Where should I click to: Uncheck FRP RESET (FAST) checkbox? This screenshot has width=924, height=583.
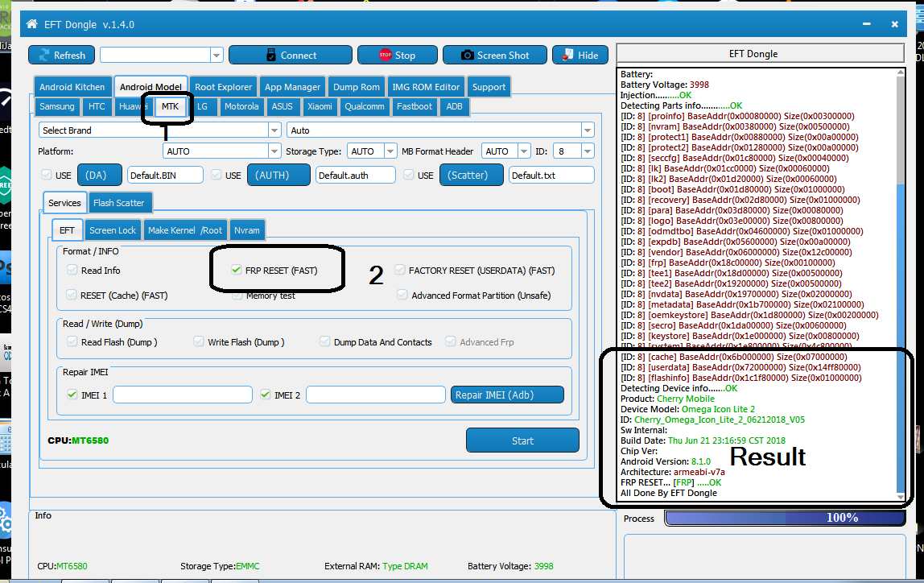(x=237, y=270)
